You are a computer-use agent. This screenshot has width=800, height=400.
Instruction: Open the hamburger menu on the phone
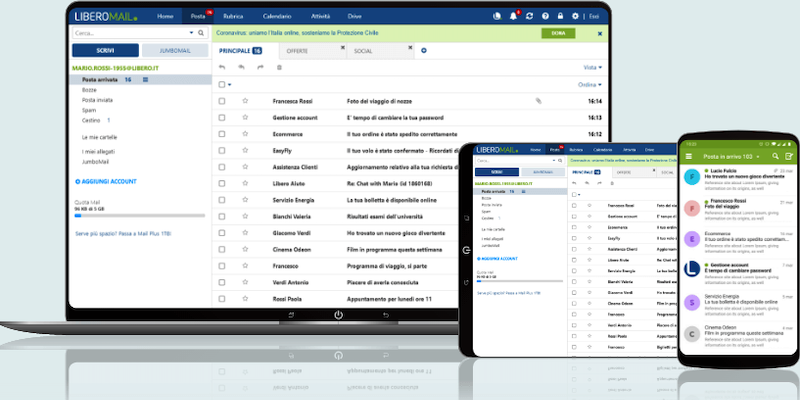pos(688,157)
